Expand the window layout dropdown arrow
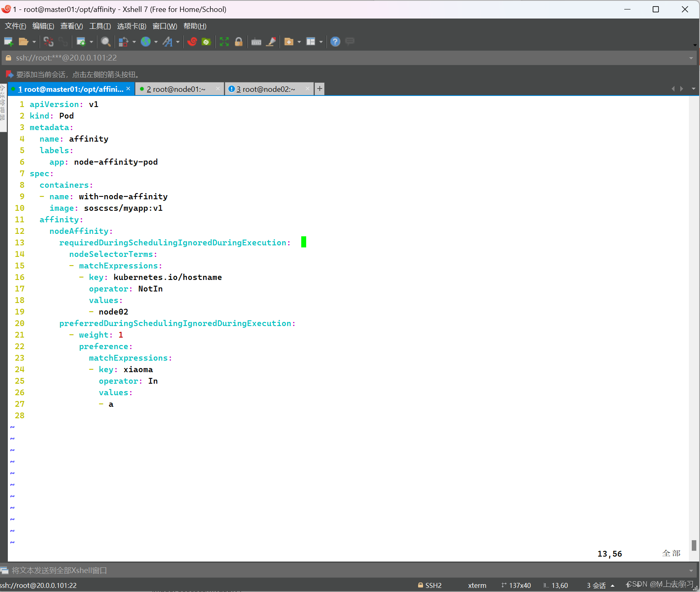Viewport: 700px width, 592px height. click(321, 42)
